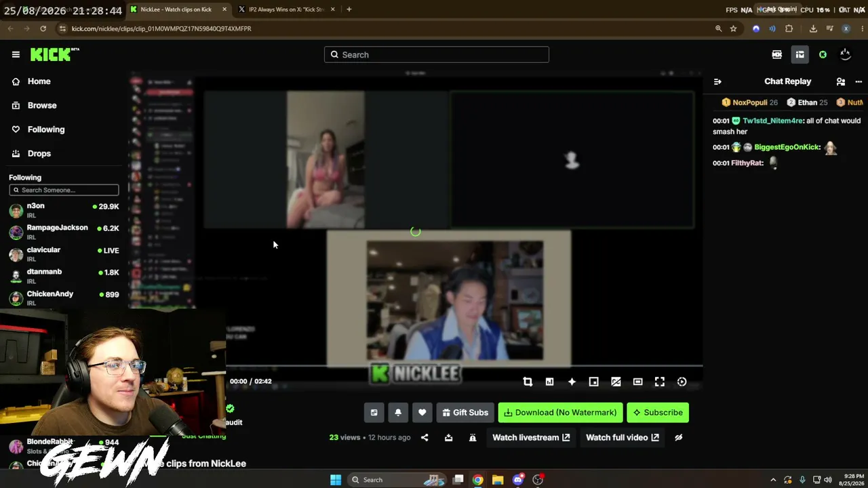The image size is (868, 488).
Task: Click FilthyRat's username in chat
Action: coord(747,163)
